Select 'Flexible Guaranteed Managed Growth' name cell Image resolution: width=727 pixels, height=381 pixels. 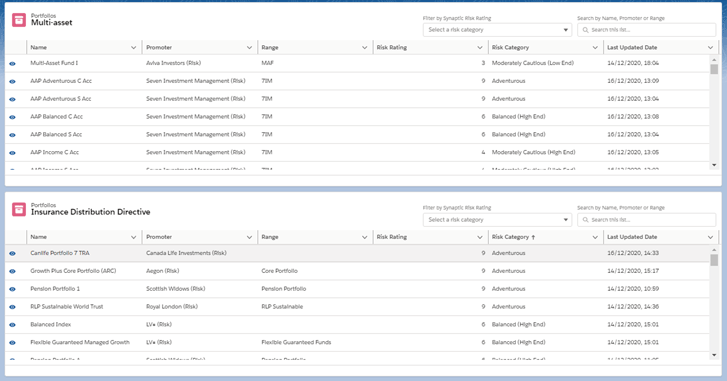pos(80,342)
